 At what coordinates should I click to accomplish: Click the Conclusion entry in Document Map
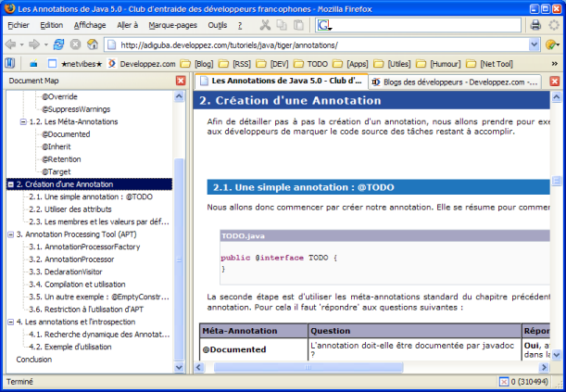pos(34,360)
